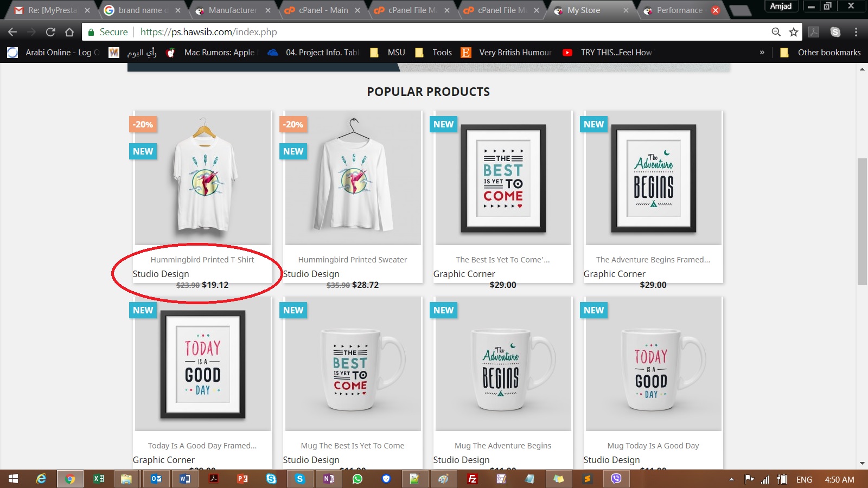Open the TRY THIS...Feel How bookmark

tap(608, 53)
